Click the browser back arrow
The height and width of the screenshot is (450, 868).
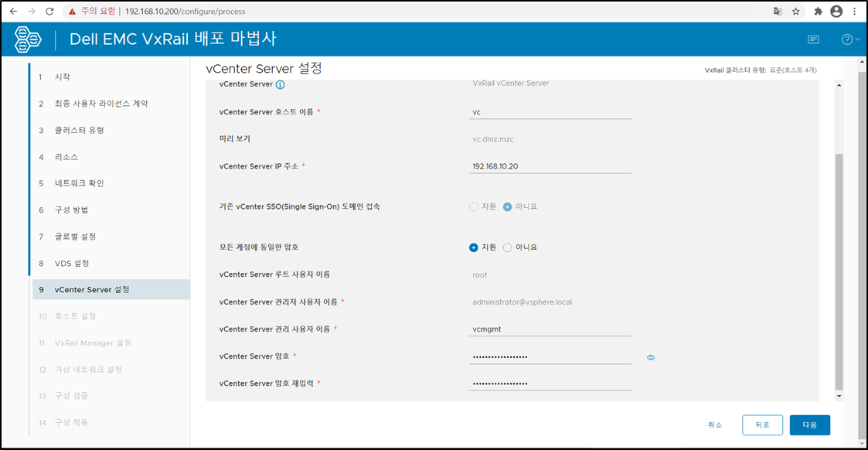[13, 11]
